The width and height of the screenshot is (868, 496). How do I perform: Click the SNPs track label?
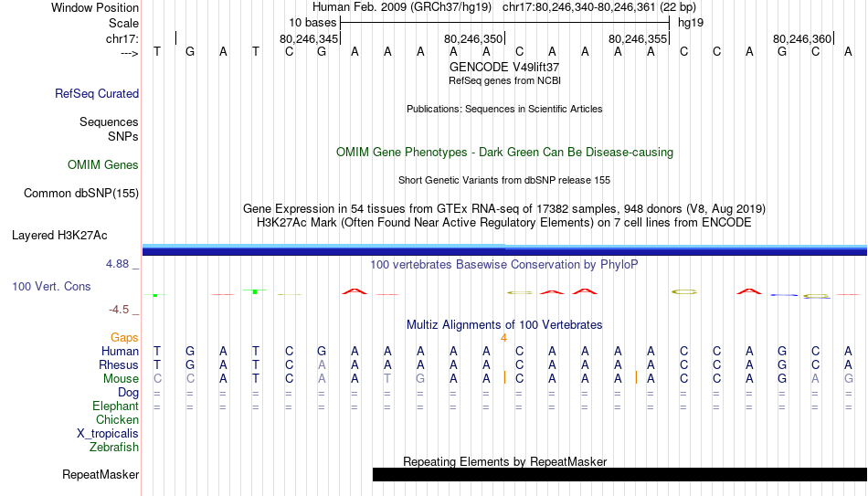click(123, 136)
